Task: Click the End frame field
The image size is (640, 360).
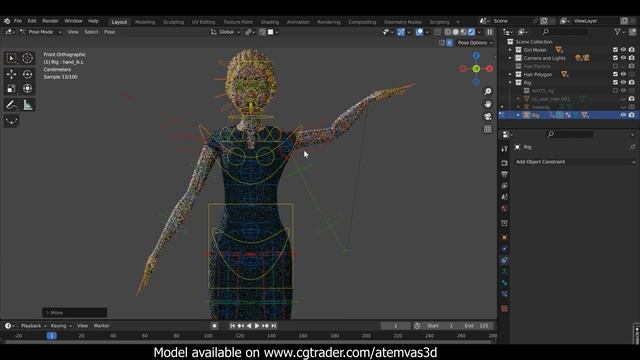Action: click(477, 326)
